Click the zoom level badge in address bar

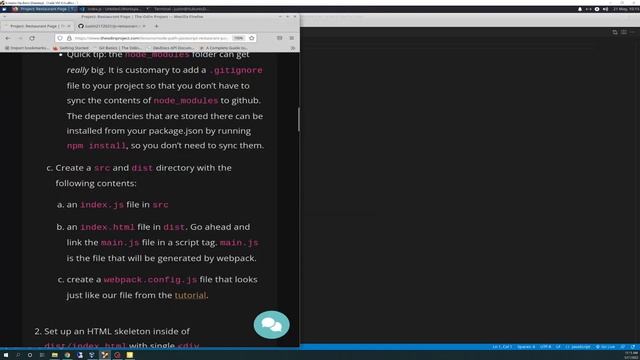pos(238,38)
